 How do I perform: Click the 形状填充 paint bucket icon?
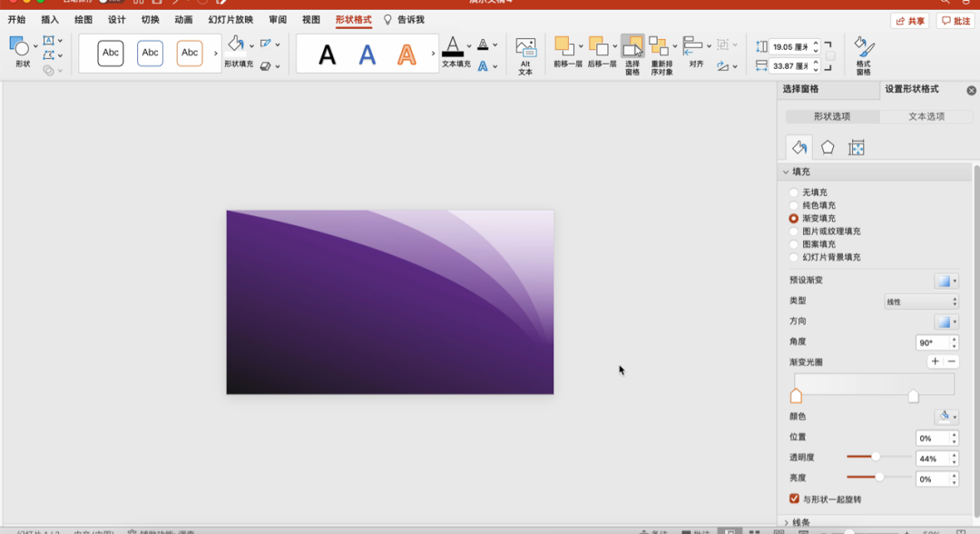236,44
